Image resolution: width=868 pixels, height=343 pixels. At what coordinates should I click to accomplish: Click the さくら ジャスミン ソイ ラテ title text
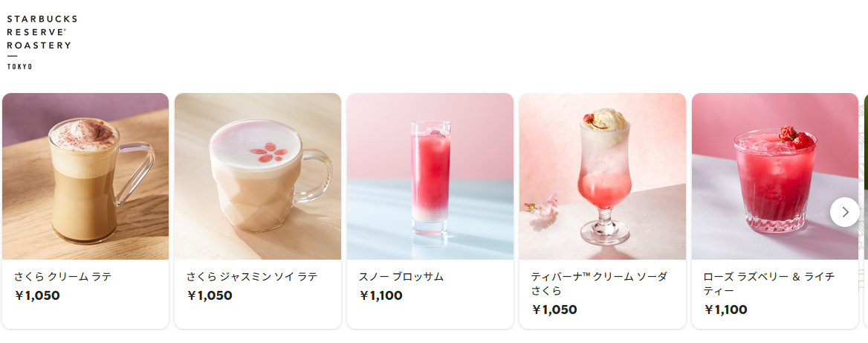pyautogui.click(x=252, y=277)
